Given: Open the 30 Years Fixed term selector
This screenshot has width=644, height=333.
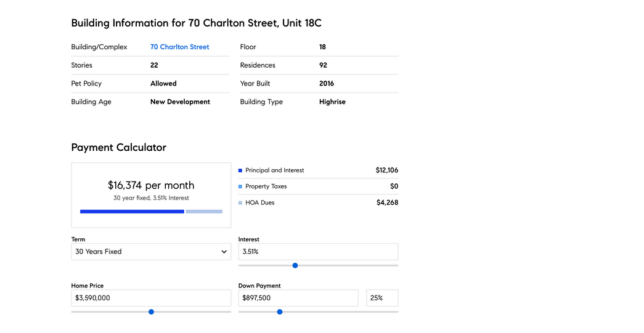Looking at the screenshot, I should click(151, 252).
